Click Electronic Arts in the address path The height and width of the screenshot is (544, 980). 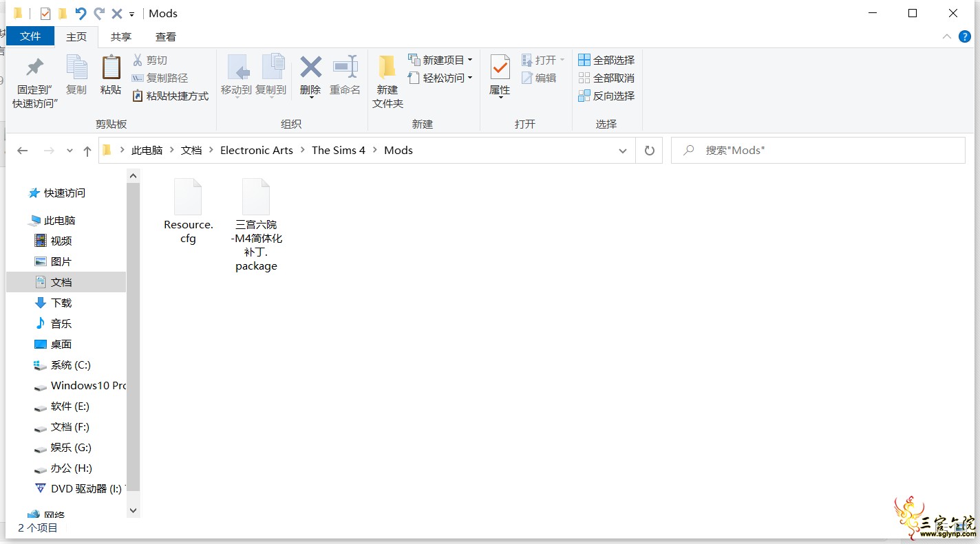click(257, 151)
